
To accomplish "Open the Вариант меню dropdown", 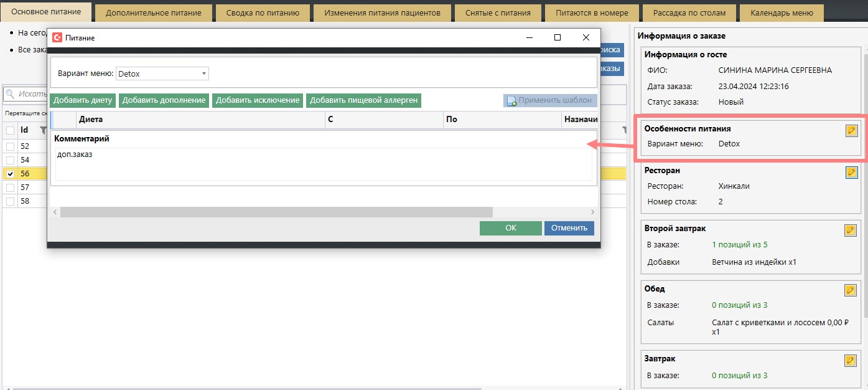I will point(203,74).
